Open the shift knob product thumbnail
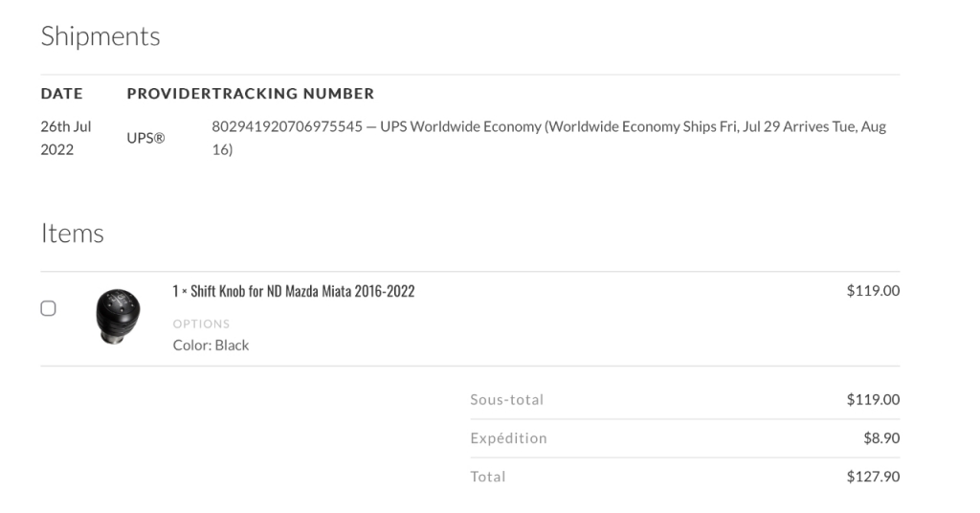The height and width of the screenshot is (513, 980). 118,316
